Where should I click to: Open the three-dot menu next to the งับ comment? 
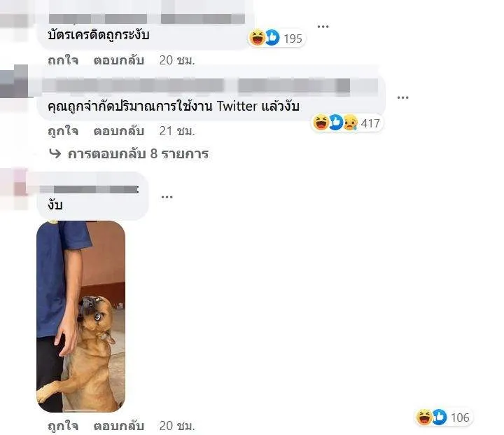(167, 197)
